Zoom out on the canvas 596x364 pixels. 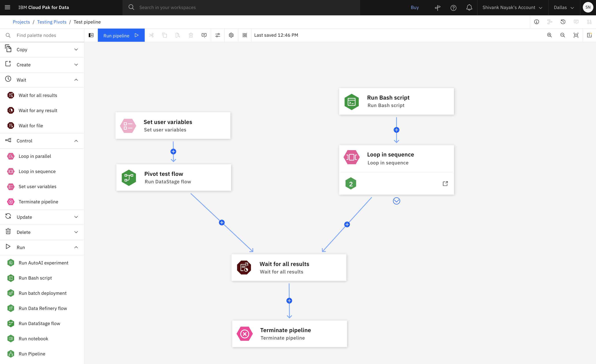(563, 35)
